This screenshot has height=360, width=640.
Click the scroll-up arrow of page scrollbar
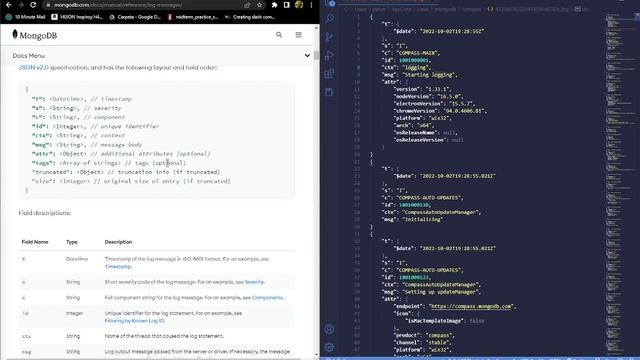pos(316,28)
